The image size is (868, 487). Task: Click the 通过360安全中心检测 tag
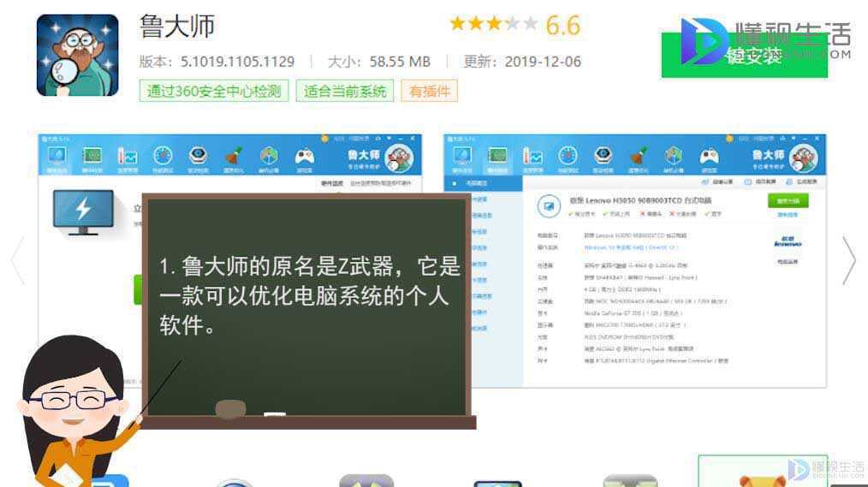click(x=214, y=91)
